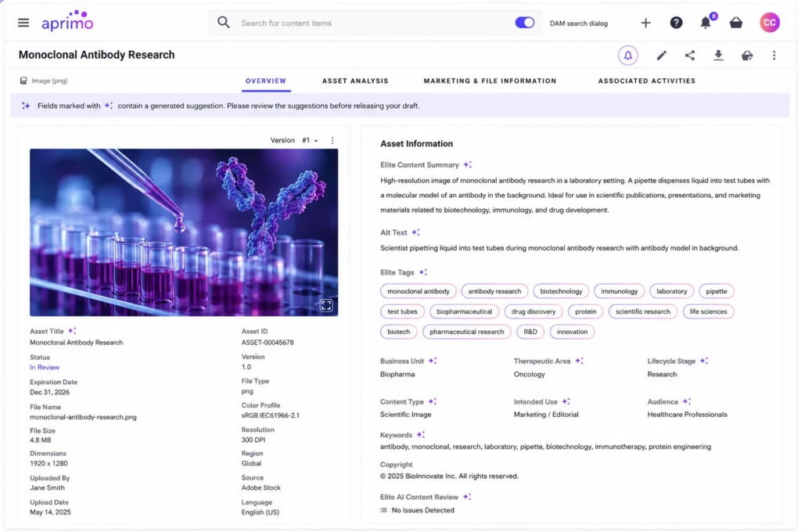Click sparkle icon next to Business Unit

pyautogui.click(x=433, y=361)
